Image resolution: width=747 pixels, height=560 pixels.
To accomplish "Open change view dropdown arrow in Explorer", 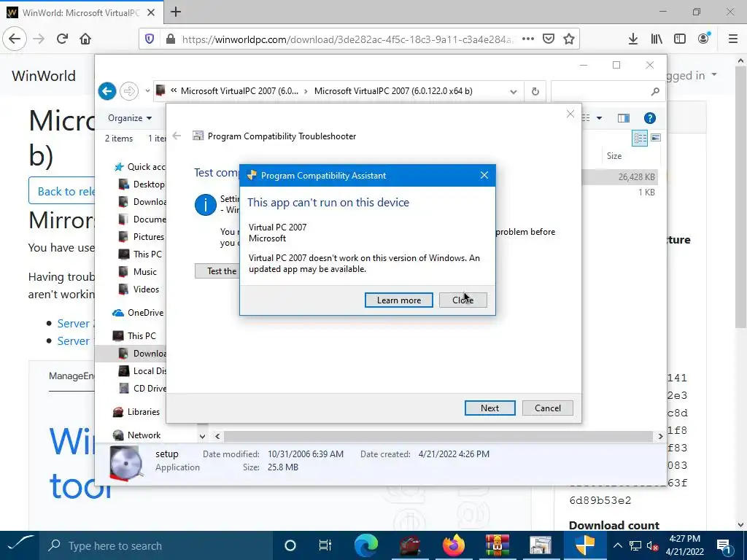I will pyautogui.click(x=599, y=118).
